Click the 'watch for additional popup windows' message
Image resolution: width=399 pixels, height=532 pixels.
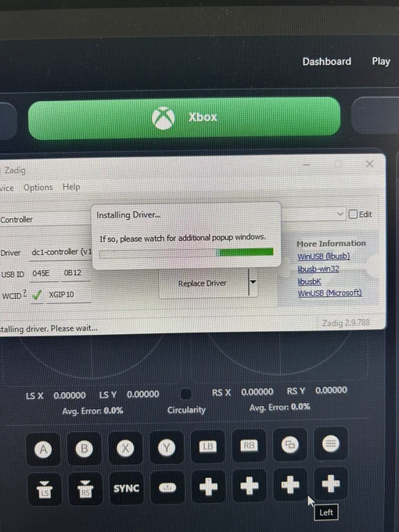pos(183,238)
